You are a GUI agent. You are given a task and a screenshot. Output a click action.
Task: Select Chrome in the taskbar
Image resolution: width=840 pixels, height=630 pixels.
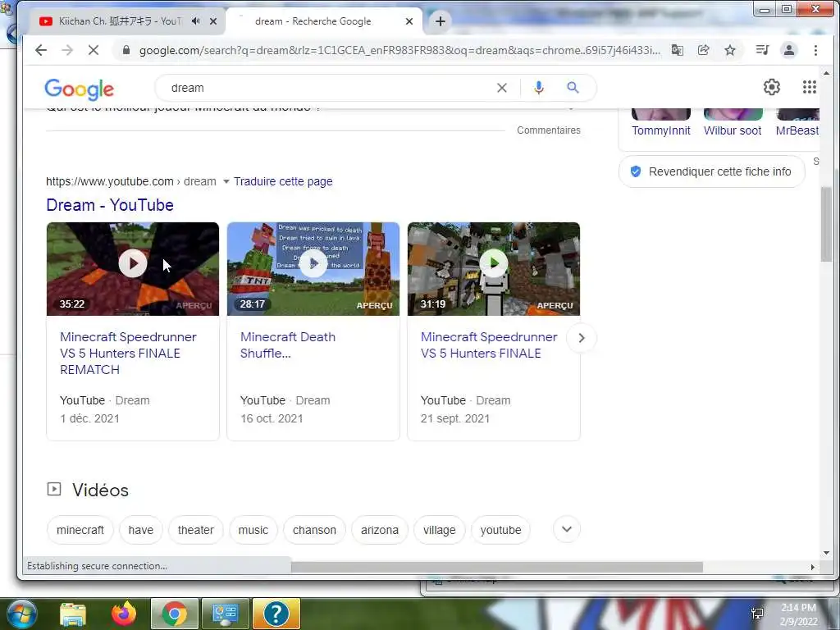pyautogui.click(x=174, y=614)
